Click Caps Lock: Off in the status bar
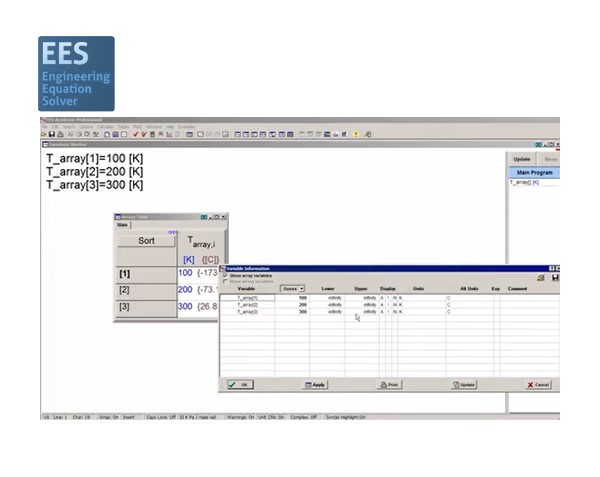 [x=161, y=417]
